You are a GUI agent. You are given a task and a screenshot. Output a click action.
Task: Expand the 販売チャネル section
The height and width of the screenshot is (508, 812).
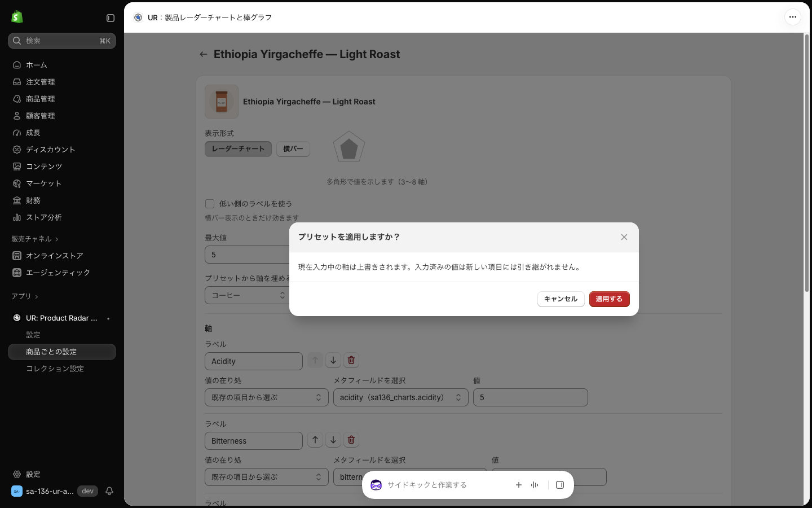click(35, 239)
